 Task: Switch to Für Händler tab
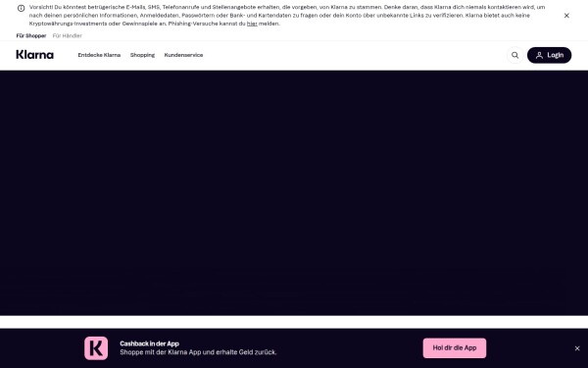click(x=67, y=35)
